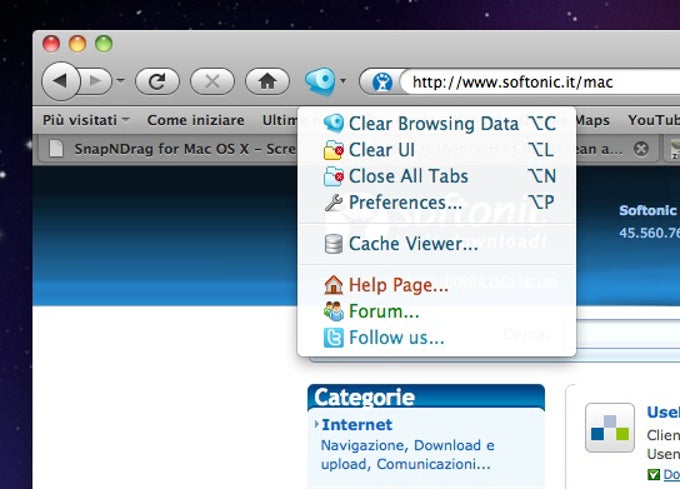This screenshot has width=680, height=489.
Task: Click the folder icon beside Close All Tabs
Action: click(x=333, y=176)
